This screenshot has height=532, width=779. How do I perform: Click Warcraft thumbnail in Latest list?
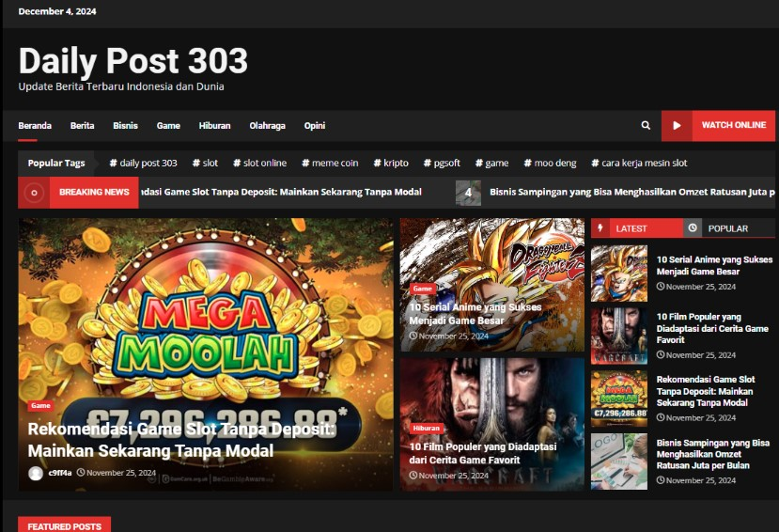[x=619, y=336]
